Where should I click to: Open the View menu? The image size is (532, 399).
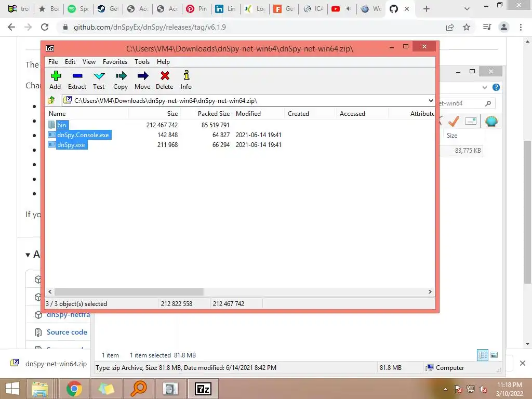coord(89,62)
